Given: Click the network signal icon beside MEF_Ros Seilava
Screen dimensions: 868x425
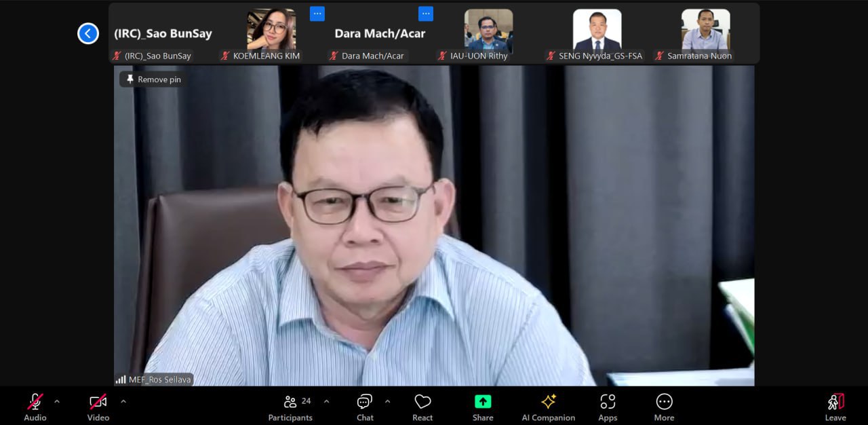Looking at the screenshot, I should point(121,380).
